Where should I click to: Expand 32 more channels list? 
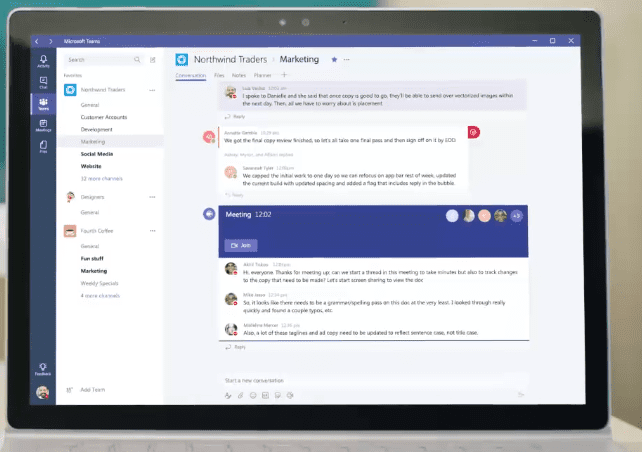click(x=102, y=179)
